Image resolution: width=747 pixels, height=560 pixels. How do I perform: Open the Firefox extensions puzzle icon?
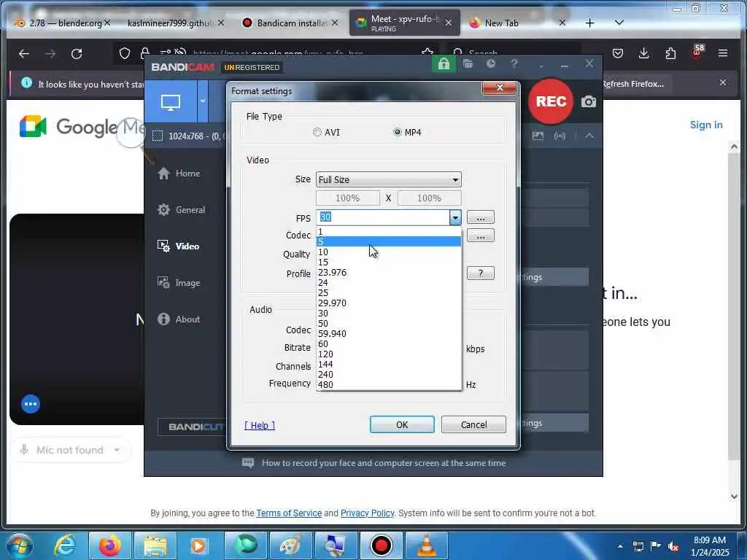[670, 53]
